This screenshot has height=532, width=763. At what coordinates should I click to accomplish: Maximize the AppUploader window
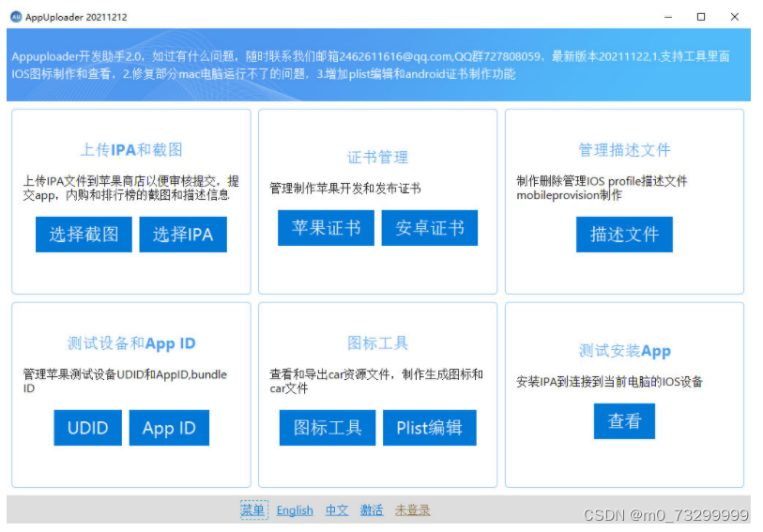[701, 17]
